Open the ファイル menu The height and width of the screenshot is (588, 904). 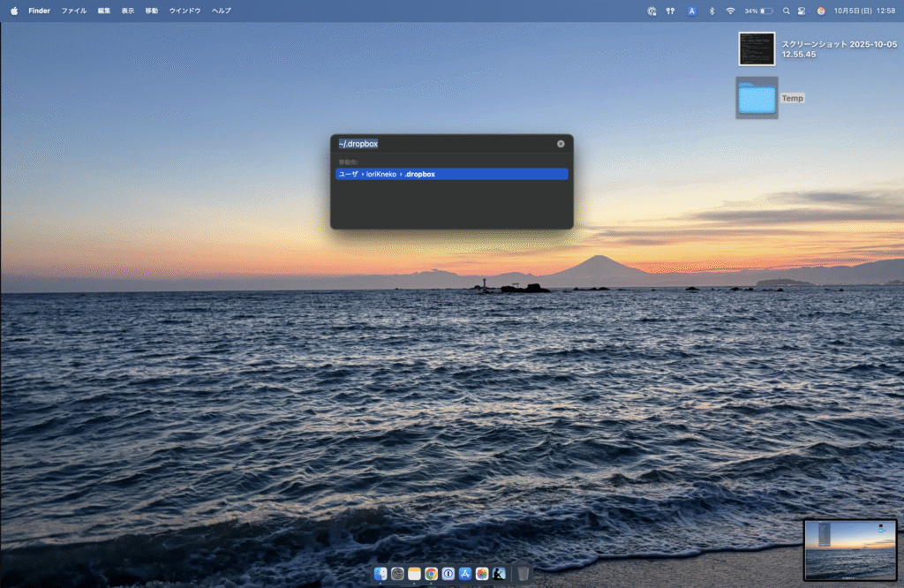pos(73,11)
